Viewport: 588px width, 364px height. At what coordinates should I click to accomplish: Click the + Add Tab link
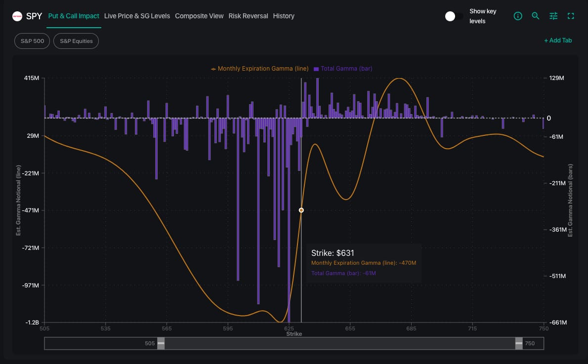coord(558,40)
